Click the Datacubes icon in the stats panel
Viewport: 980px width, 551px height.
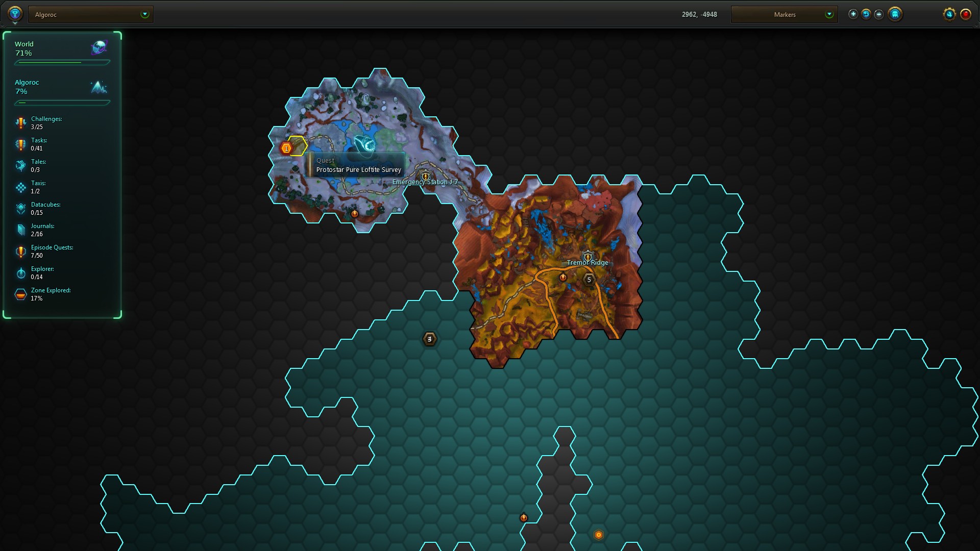[20, 209]
